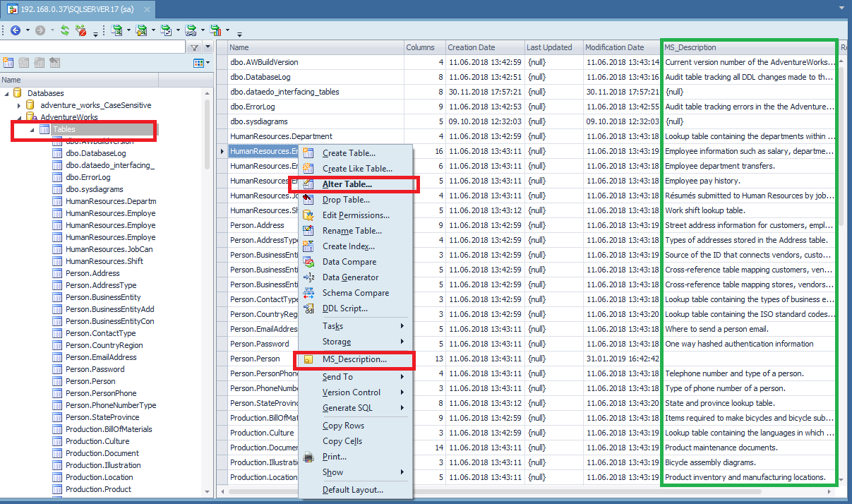Collapse the Tables tree node

click(x=32, y=130)
